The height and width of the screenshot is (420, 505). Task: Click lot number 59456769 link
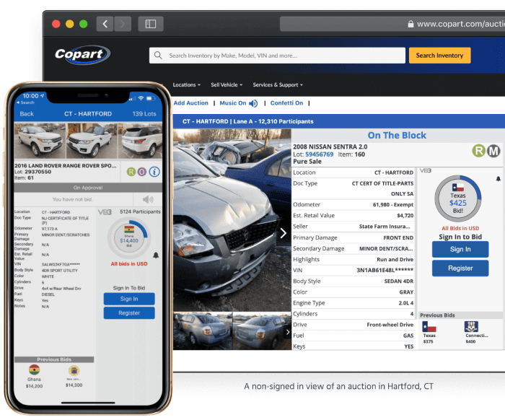[319, 154]
